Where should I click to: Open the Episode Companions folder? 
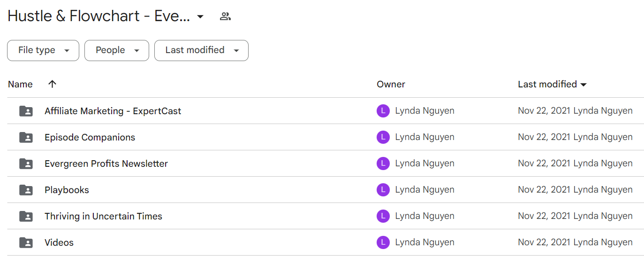[90, 137]
